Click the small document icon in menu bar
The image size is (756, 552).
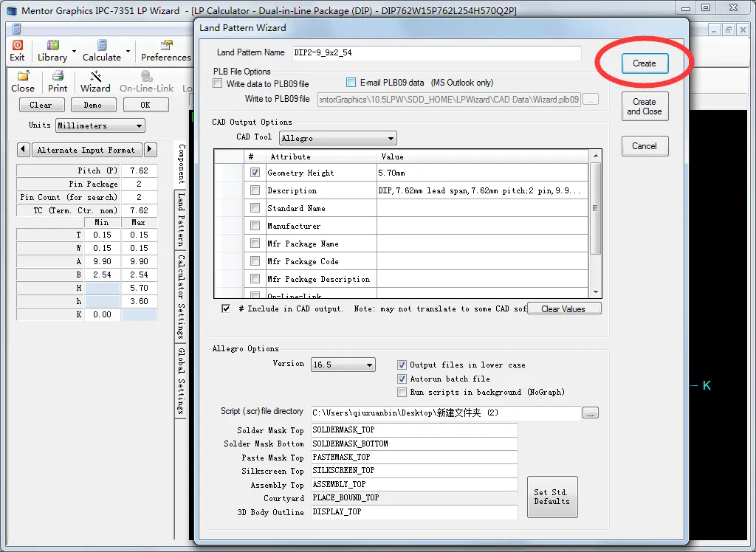(x=16, y=29)
